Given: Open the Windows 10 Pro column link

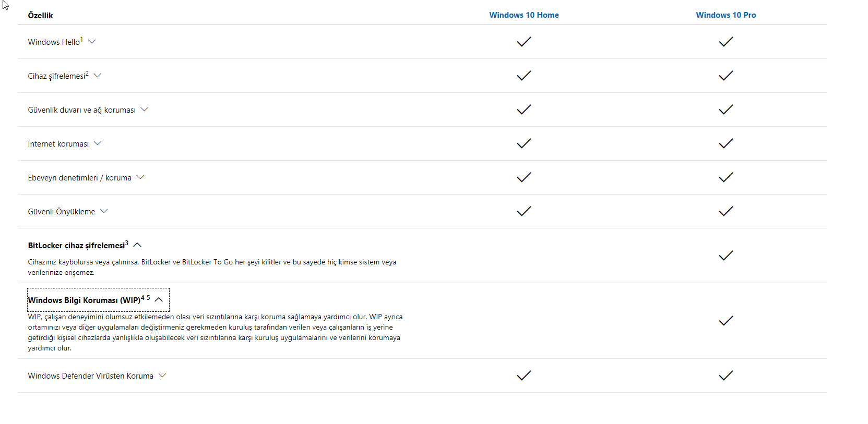Looking at the screenshot, I should 726,15.
